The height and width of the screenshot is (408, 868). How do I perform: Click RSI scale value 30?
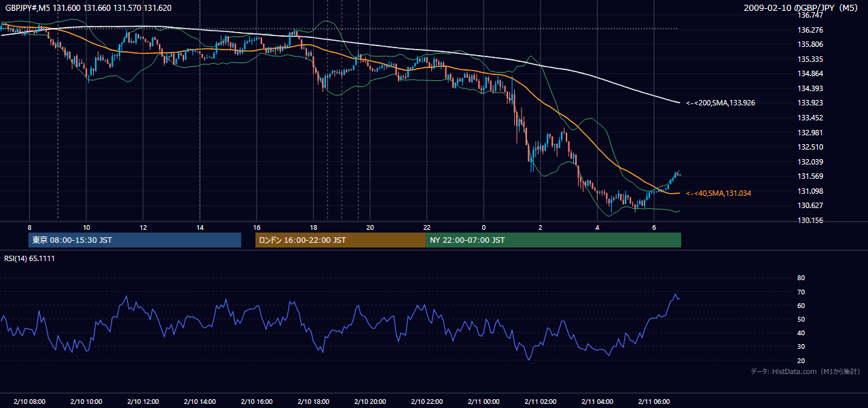801,347
